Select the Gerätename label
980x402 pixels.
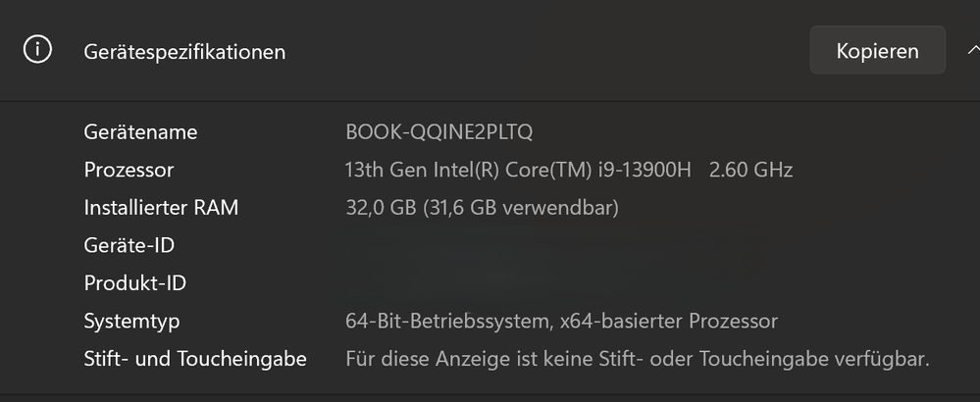click(140, 132)
